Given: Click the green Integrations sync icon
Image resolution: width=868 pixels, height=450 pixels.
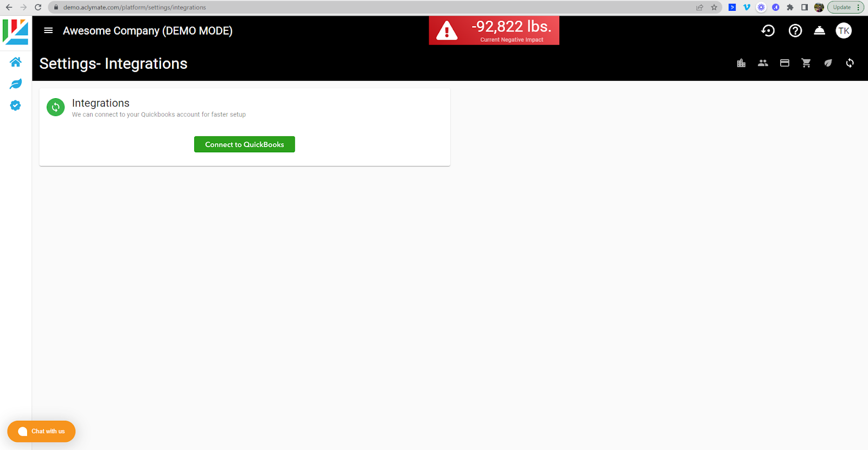Looking at the screenshot, I should (x=55, y=107).
